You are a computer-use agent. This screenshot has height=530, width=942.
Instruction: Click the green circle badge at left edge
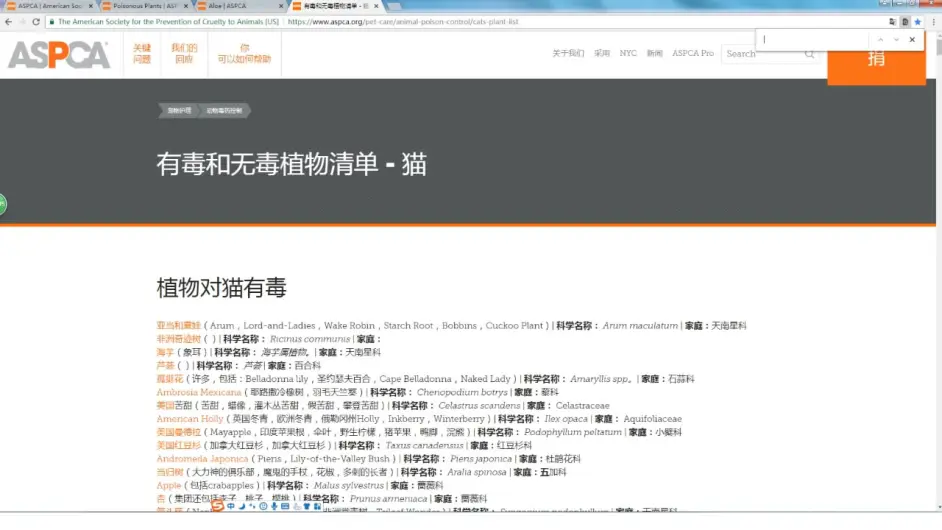(2, 204)
